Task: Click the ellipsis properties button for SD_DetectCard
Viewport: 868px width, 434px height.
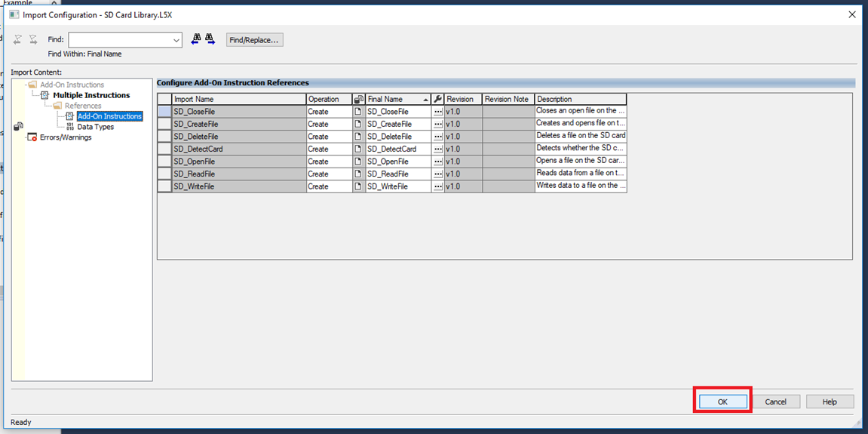Action: click(438, 149)
